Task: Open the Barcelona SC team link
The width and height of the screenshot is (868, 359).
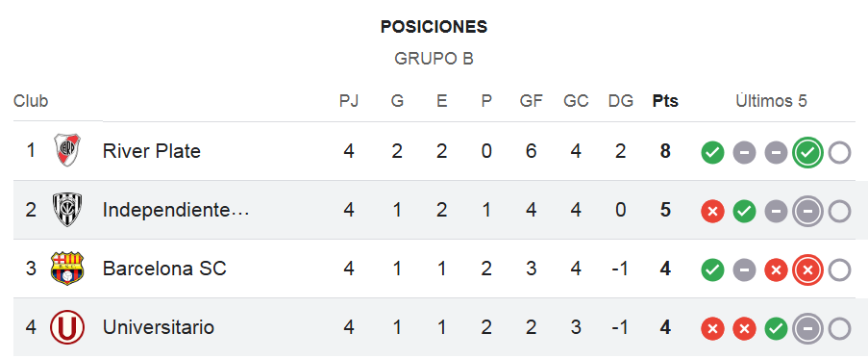Action: (x=164, y=269)
